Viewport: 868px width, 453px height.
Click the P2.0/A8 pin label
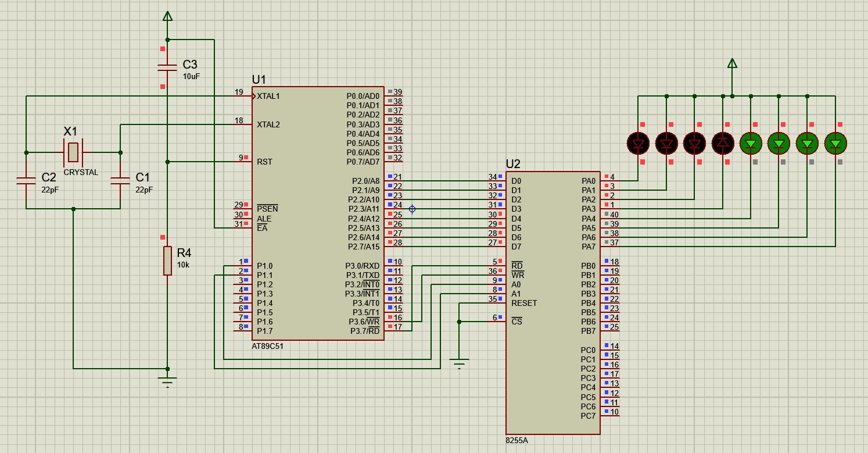pos(365,181)
